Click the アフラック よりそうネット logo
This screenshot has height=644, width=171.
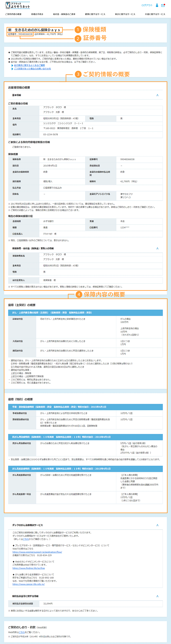18,5
